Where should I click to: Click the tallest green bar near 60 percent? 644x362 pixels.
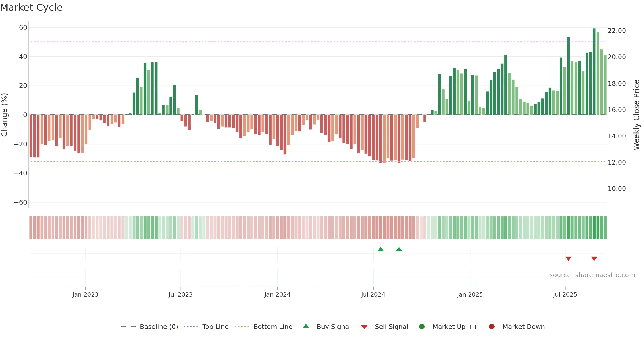click(594, 72)
